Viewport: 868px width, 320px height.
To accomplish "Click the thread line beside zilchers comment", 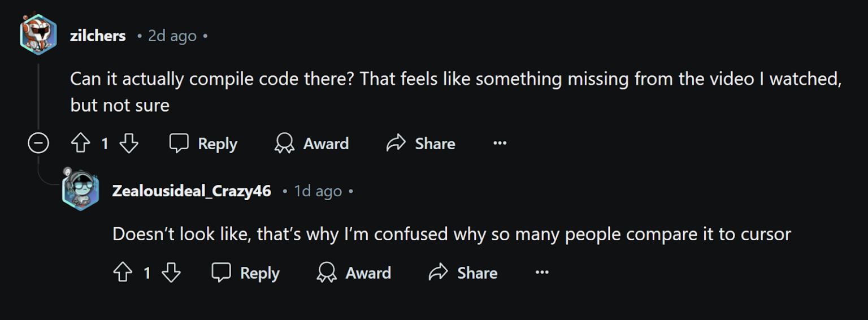I will pyautogui.click(x=38, y=96).
